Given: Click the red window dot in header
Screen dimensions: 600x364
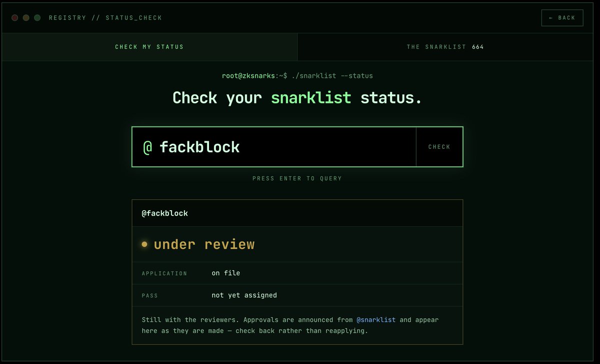Looking at the screenshot, I should [15, 18].
